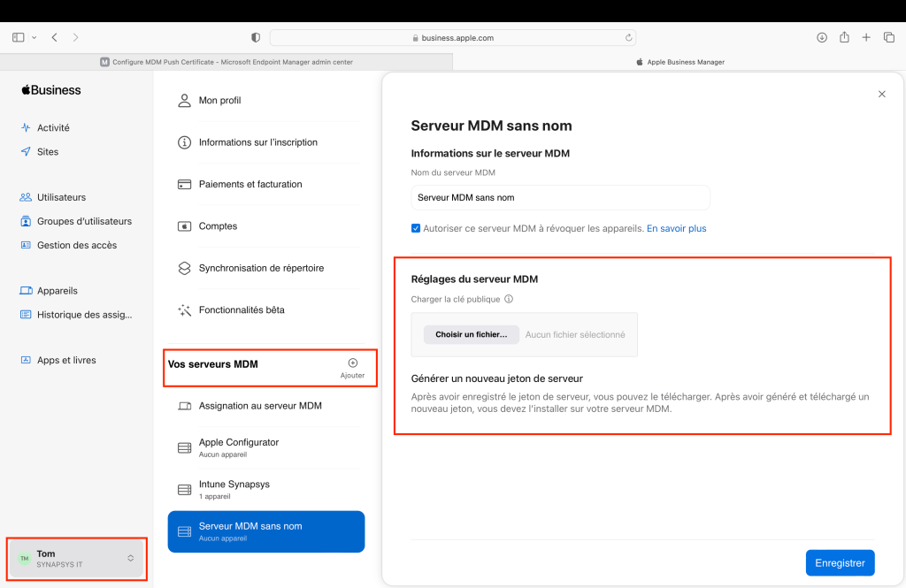This screenshot has width=906, height=588.
Task: Switch to the Configure MDM Push Certificate tab
Action: pyautogui.click(x=226, y=62)
